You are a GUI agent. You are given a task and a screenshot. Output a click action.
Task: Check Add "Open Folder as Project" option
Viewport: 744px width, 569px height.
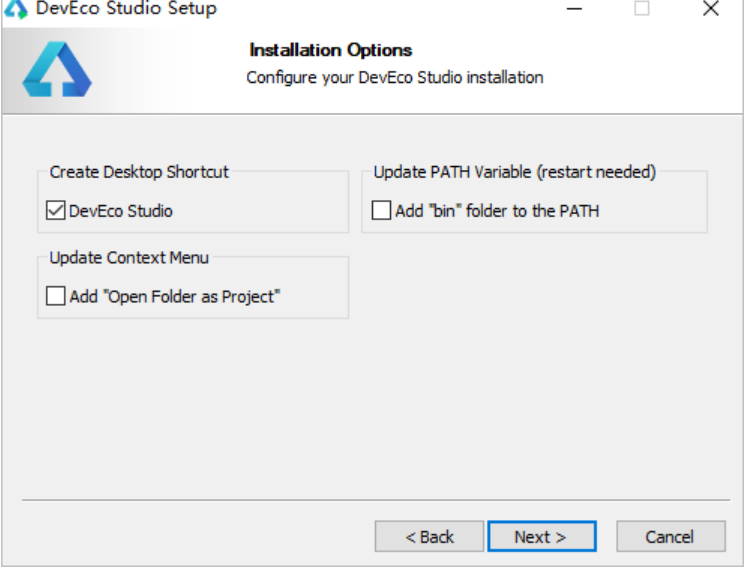(x=56, y=296)
